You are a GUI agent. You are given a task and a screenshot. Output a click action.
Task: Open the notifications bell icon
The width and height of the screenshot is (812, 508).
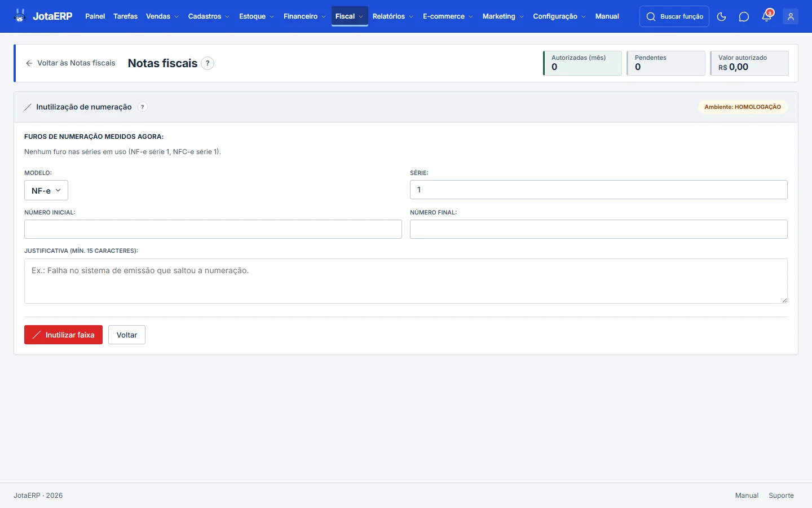point(767,16)
